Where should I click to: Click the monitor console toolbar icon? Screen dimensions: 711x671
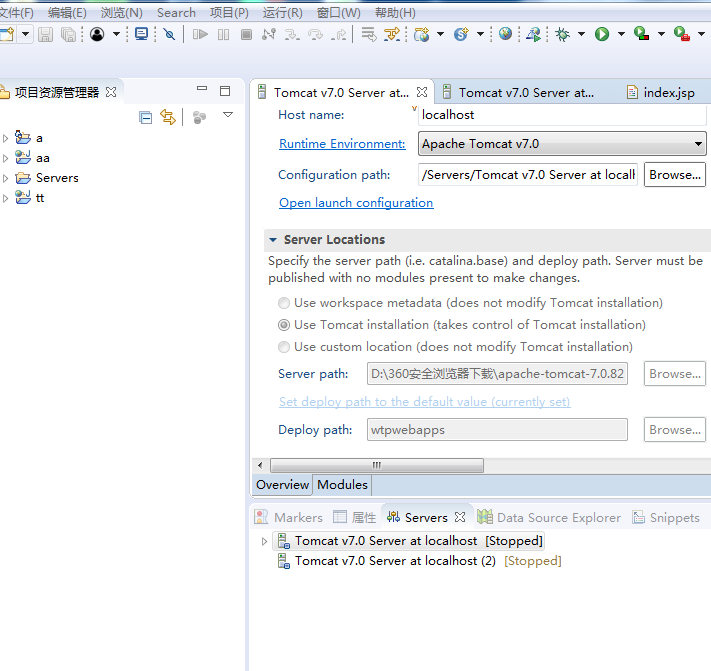click(x=141, y=34)
